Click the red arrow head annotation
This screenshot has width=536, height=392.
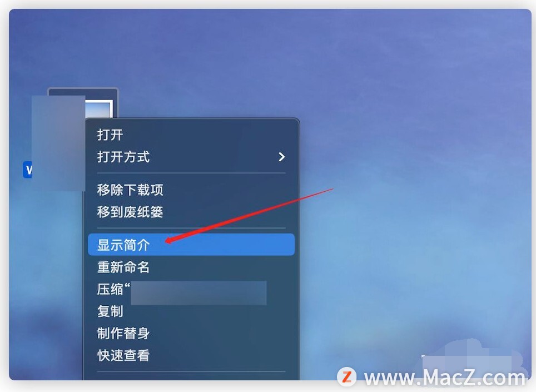[171, 240]
